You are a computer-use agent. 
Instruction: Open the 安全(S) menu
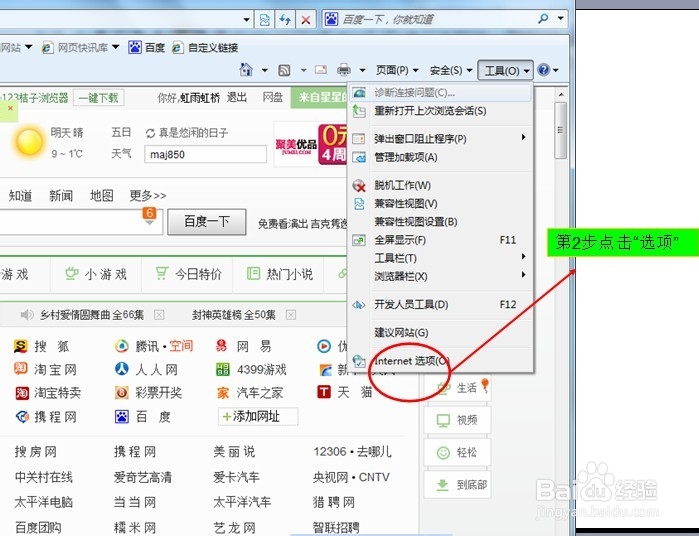pos(451,70)
